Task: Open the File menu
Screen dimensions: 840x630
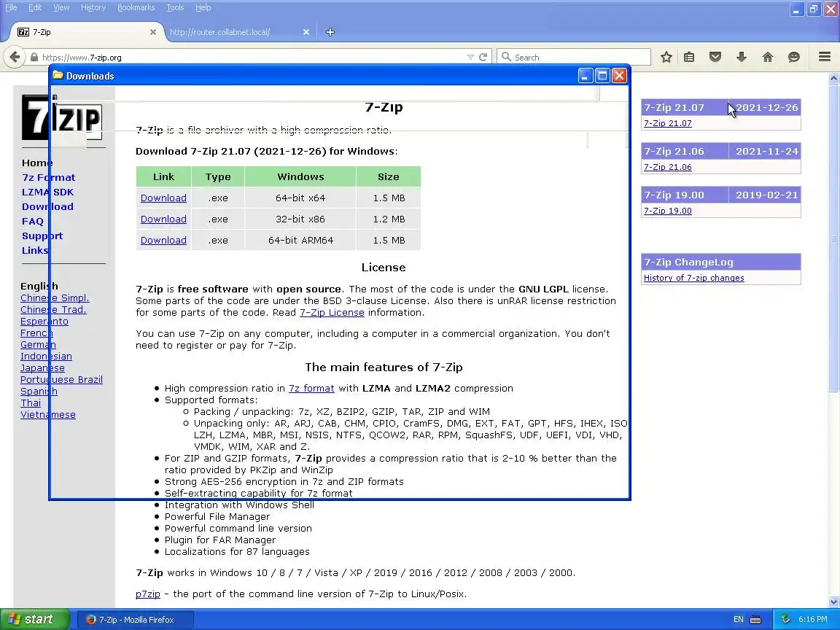Action: pos(11,7)
